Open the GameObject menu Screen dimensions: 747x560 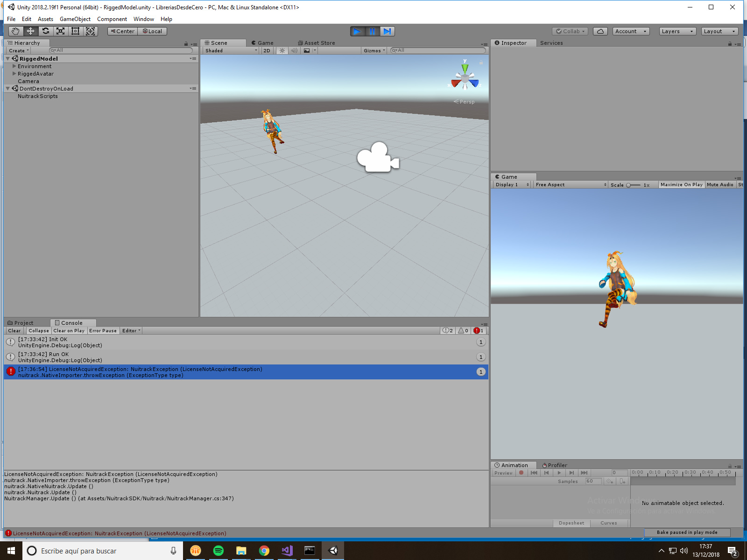click(75, 19)
